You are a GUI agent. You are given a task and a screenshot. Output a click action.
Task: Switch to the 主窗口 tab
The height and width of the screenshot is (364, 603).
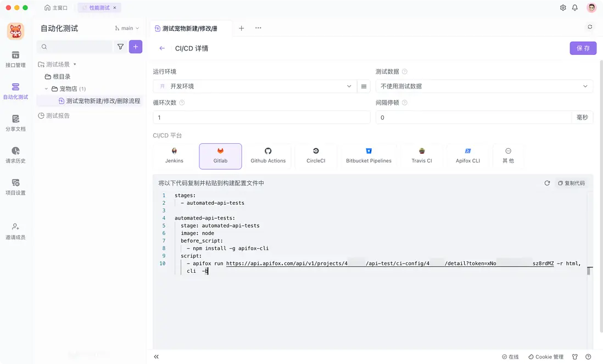tap(56, 8)
